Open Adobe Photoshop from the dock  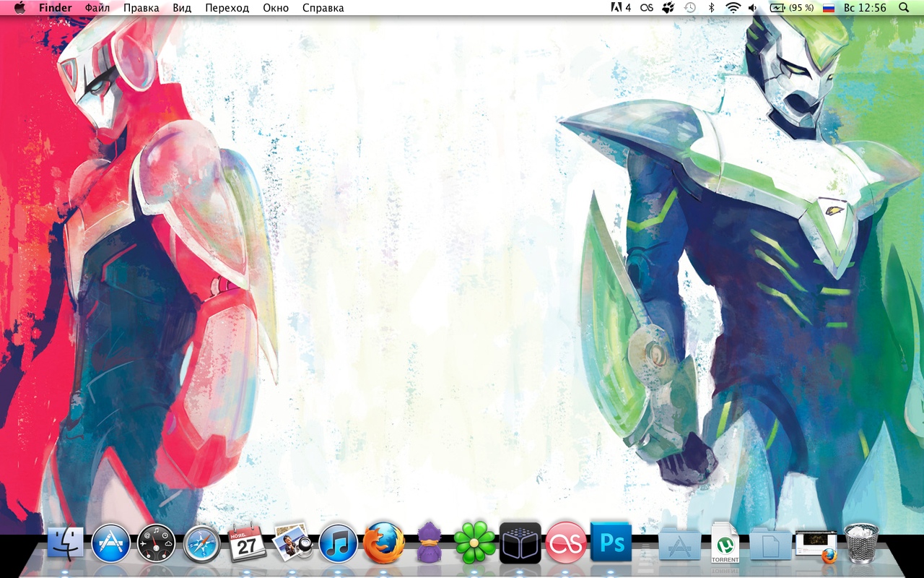611,542
